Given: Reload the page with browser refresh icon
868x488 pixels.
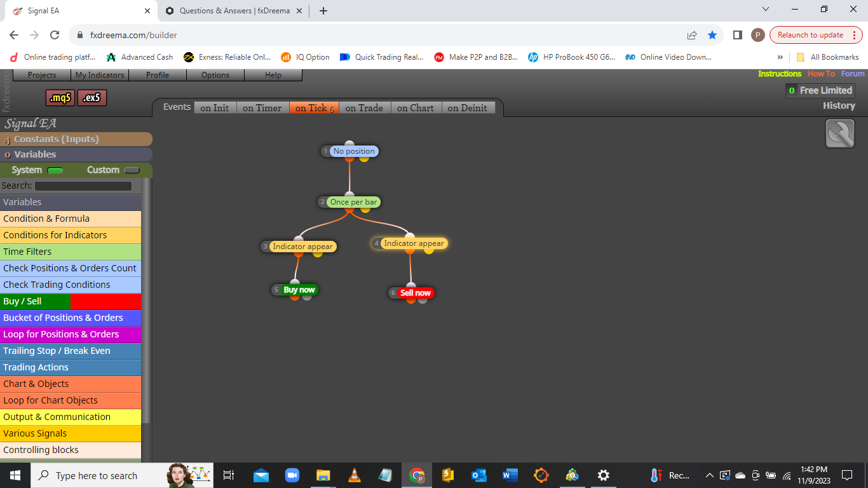Looking at the screenshot, I should coord(55,35).
